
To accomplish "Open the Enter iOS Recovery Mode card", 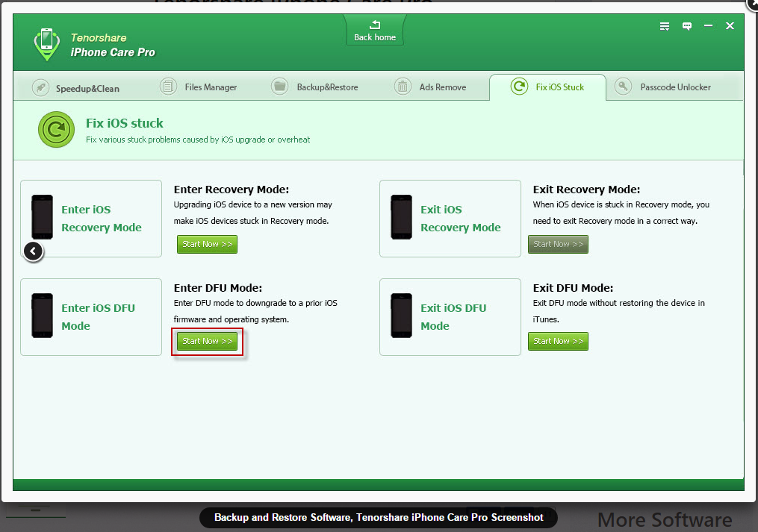I will click(91, 219).
